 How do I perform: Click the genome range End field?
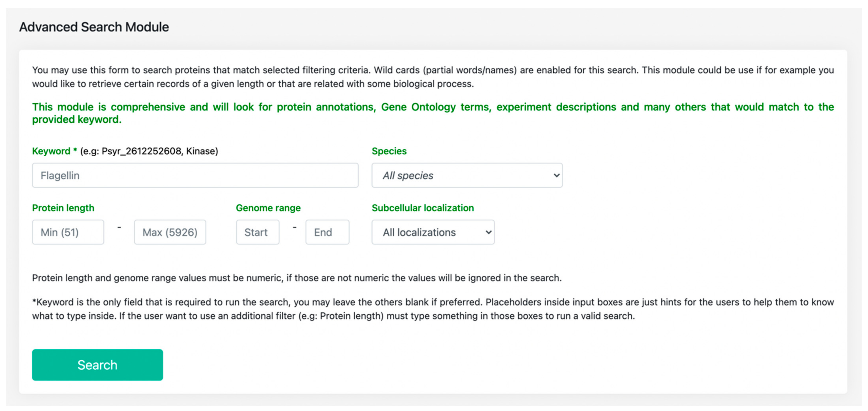(327, 232)
